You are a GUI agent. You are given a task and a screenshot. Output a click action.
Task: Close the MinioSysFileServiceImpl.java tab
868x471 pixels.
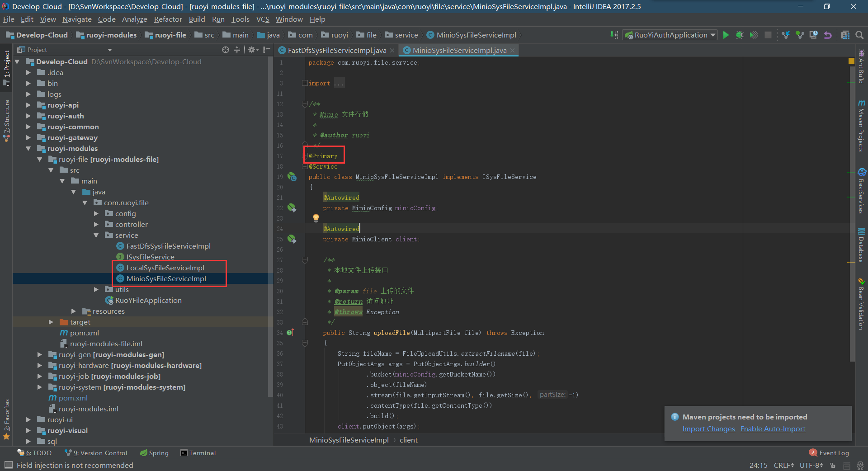512,51
